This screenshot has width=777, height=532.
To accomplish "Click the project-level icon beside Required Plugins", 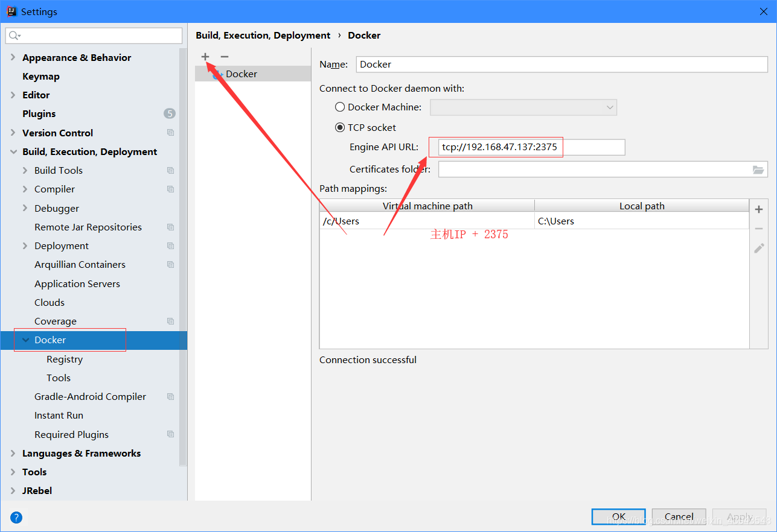I will pos(170,434).
